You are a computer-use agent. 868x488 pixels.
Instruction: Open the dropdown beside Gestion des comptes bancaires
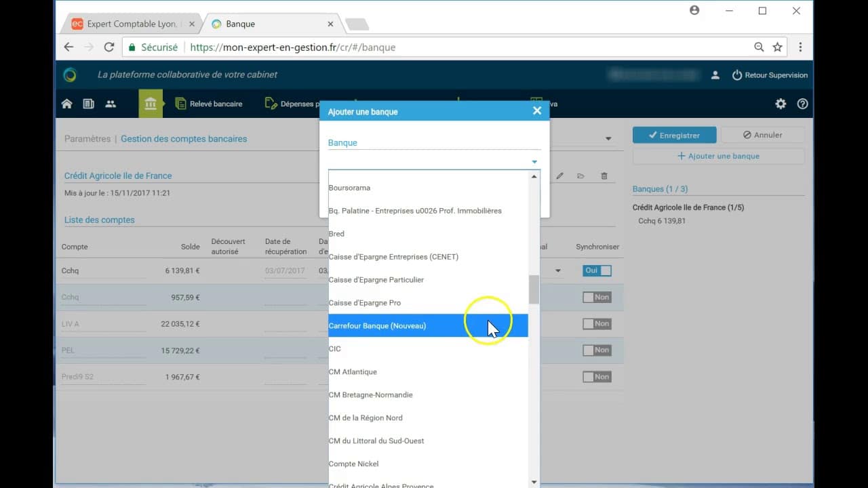point(608,138)
